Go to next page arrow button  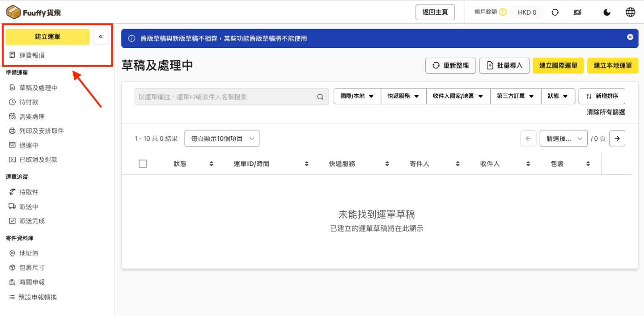(617, 139)
